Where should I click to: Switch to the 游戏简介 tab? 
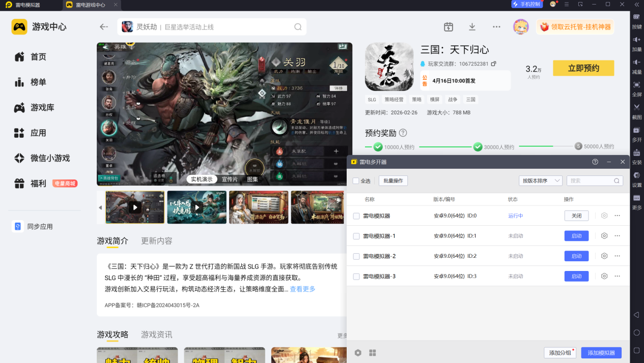[x=113, y=241]
